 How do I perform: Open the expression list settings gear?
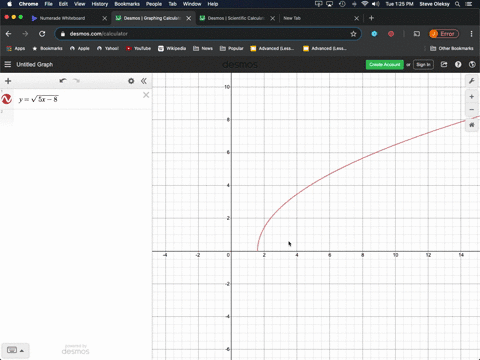[131, 81]
